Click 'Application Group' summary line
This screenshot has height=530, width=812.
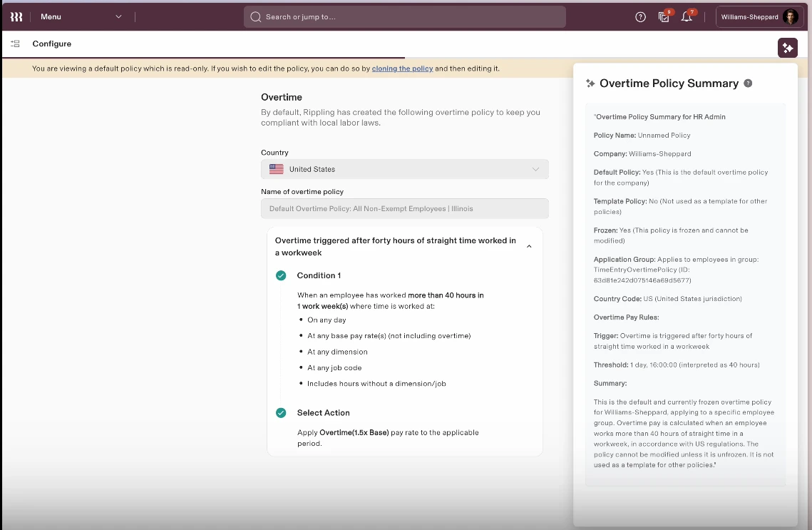[x=676, y=270]
